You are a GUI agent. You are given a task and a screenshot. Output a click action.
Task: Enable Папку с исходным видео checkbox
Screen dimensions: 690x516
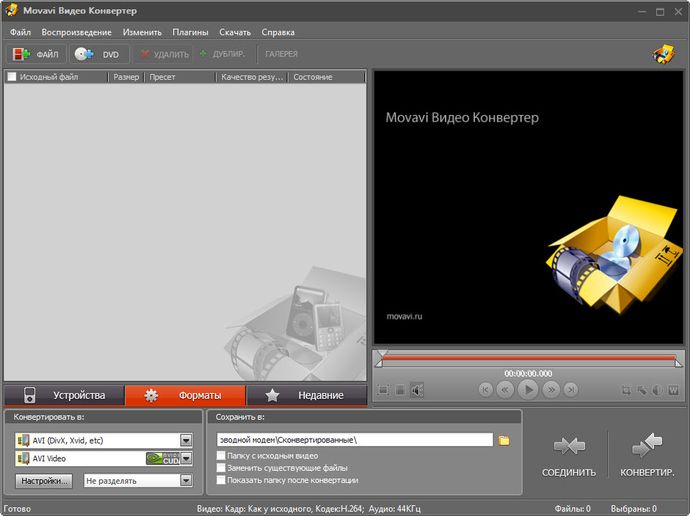221,456
